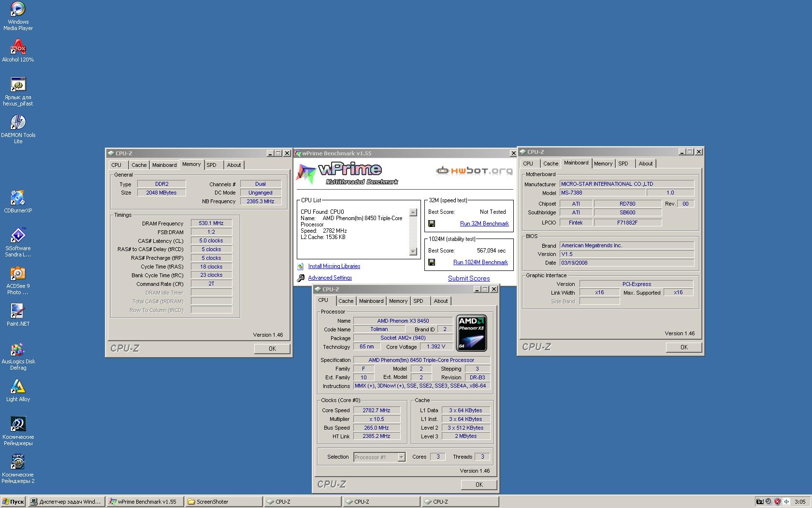Open Mainboard tab in Memory CPU-Z window
The height and width of the screenshot is (508, 812).
tap(164, 165)
